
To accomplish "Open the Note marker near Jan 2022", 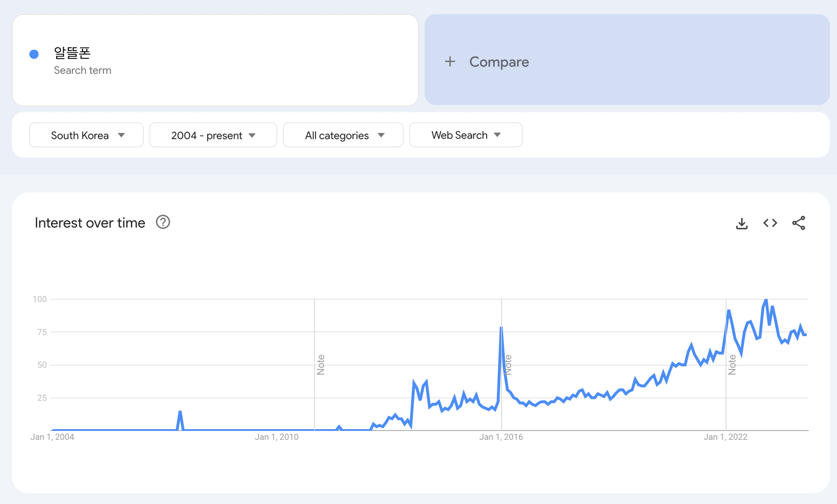I will pyautogui.click(x=732, y=365).
